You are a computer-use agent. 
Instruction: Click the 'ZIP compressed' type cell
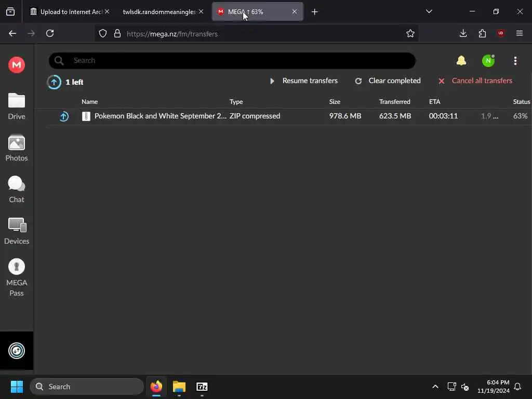[255, 116]
